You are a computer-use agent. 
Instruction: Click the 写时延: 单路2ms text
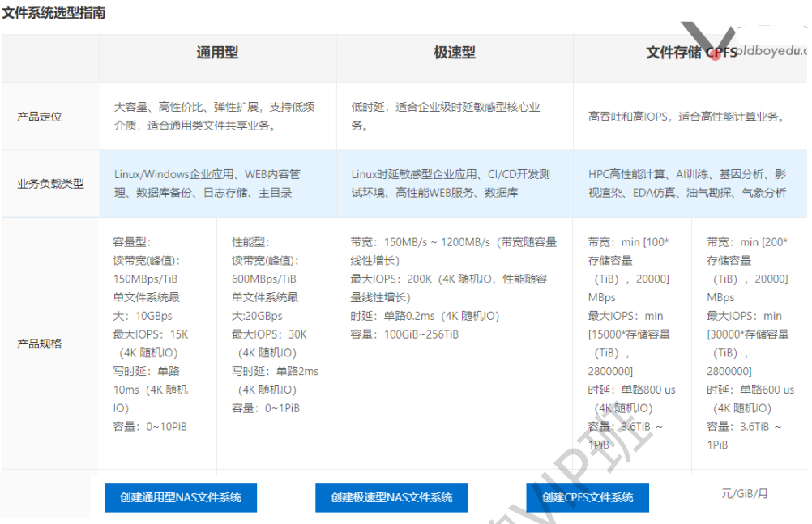pyautogui.click(x=275, y=371)
